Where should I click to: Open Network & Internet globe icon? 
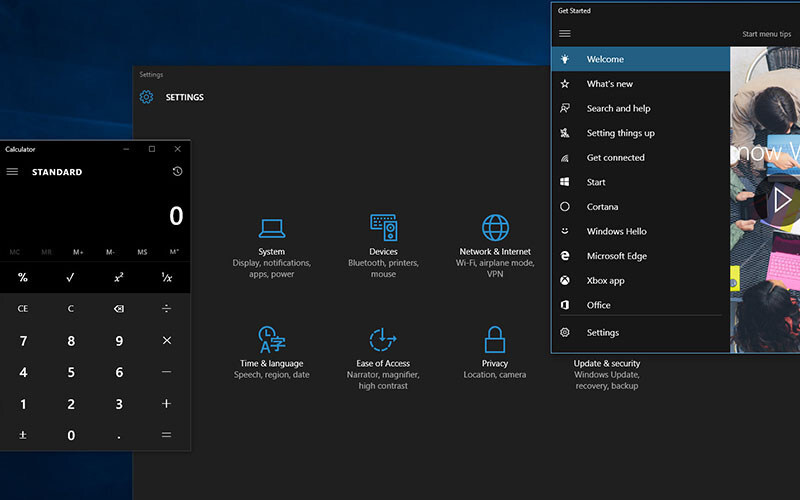495,228
